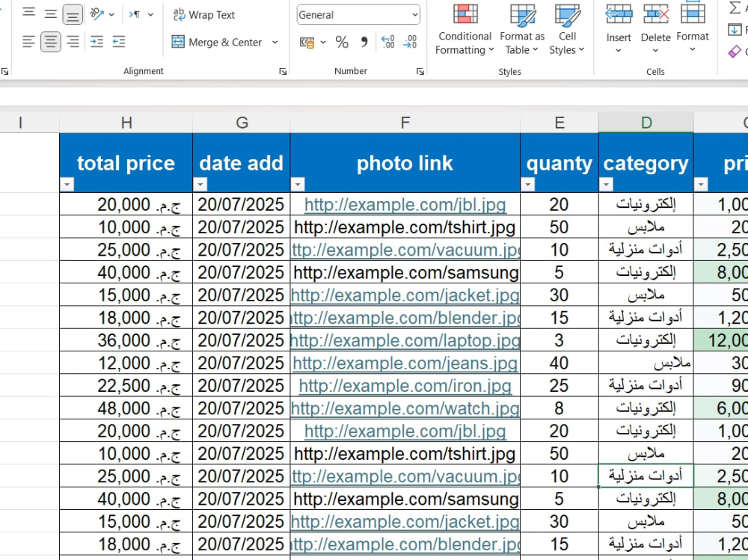
Task: Select column F header
Action: (405, 123)
